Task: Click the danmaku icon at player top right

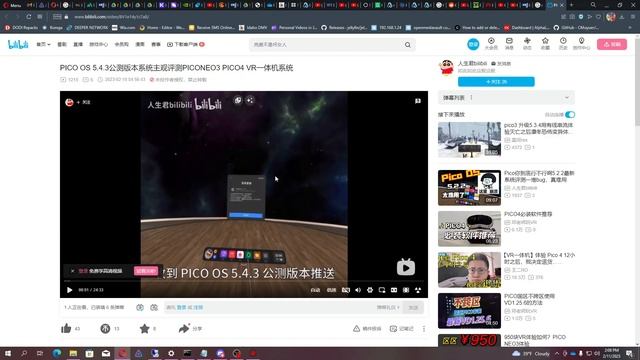Action: click(x=418, y=101)
